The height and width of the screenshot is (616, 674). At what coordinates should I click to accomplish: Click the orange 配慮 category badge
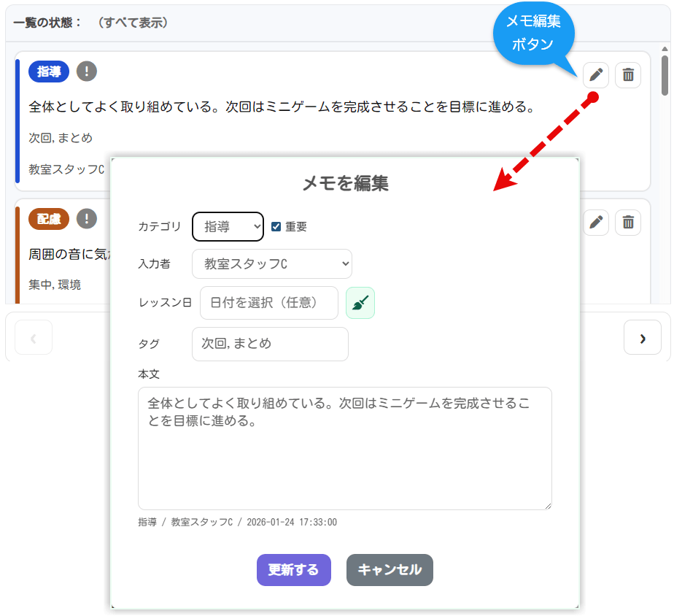49,218
